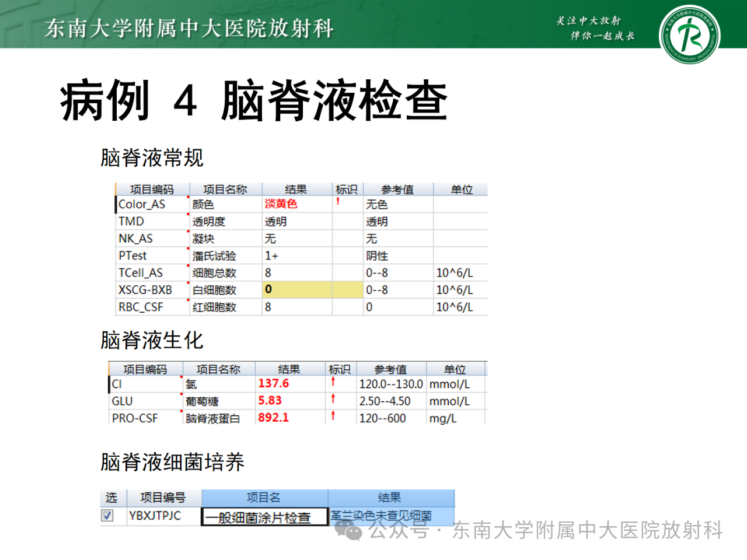Click 结果 header in 脑脊液生化 table
Screen dimensions: 747x560
point(289,369)
